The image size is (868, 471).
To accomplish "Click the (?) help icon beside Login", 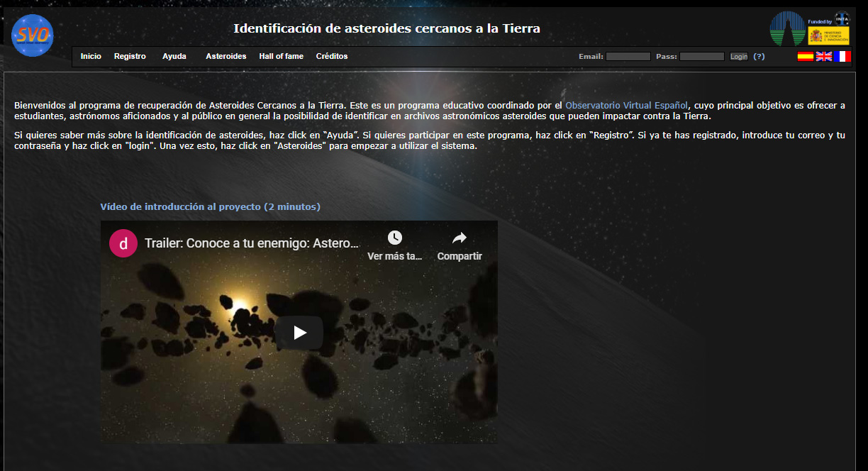I will [x=759, y=56].
